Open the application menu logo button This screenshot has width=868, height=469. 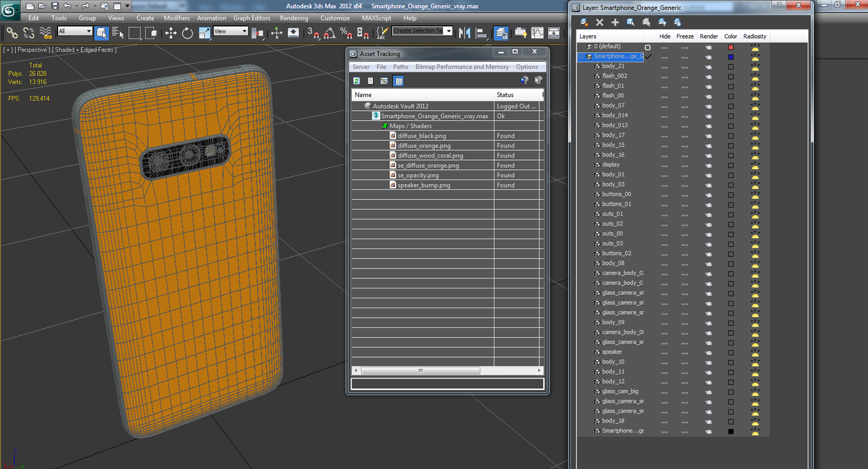(11, 9)
